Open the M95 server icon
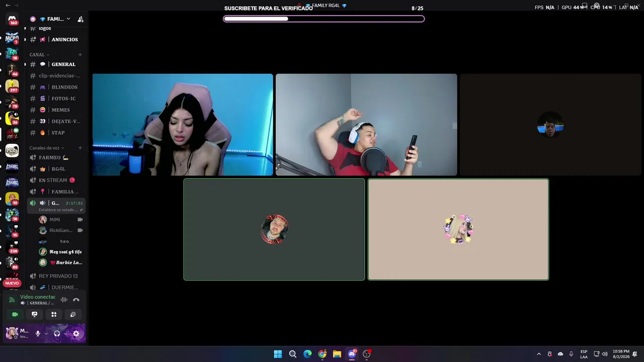Screen dimensions: 644x362 pos(12,150)
